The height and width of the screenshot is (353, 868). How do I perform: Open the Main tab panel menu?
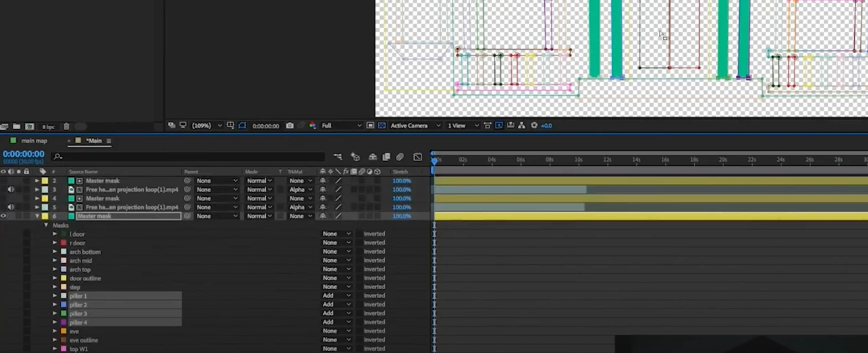click(108, 141)
